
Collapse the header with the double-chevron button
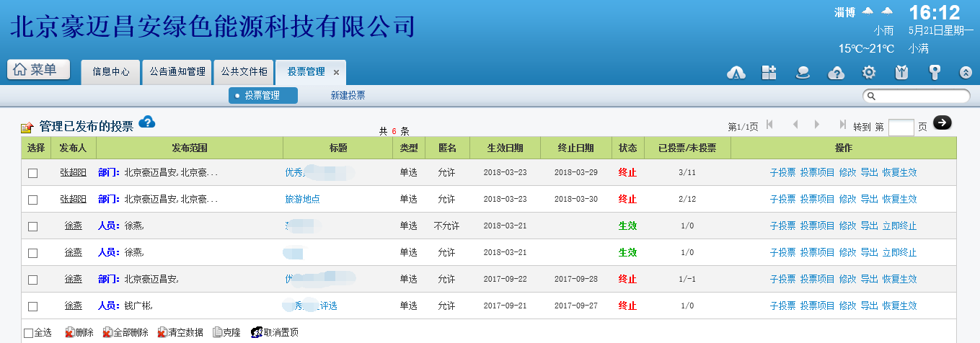pyautogui.click(x=966, y=72)
